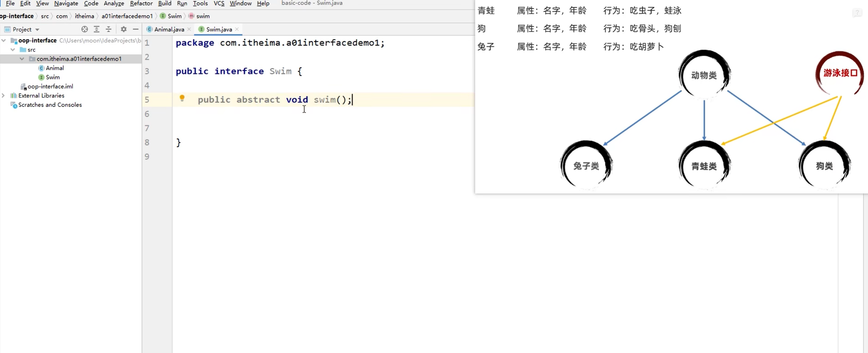Open the VCS menu
Image resolution: width=868 pixels, height=353 pixels.
pyautogui.click(x=219, y=3)
